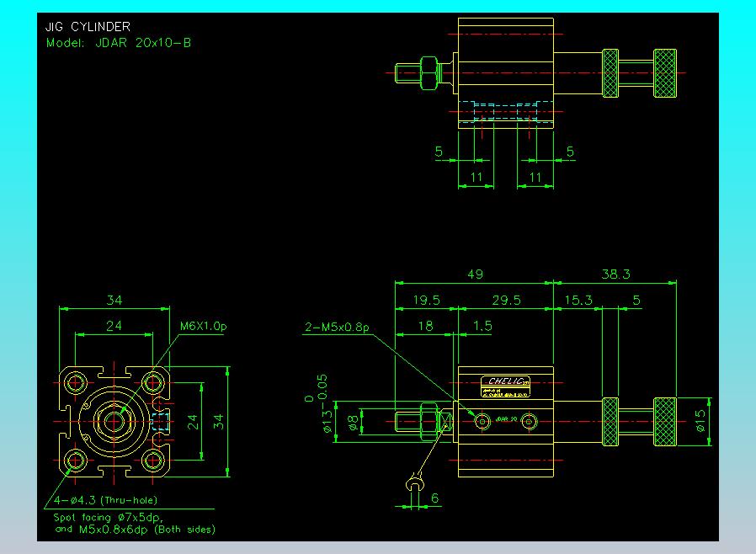Select the top-left mounting hole in end view

pos(75,383)
